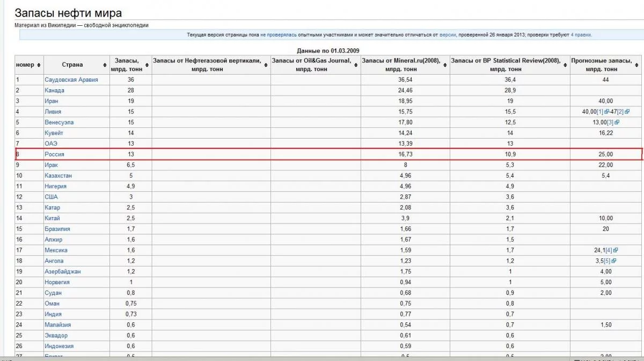Image resolution: width=644 pixels, height=361 pixels.
Task: Open Нигерия country link
Action: coord(55,186)
